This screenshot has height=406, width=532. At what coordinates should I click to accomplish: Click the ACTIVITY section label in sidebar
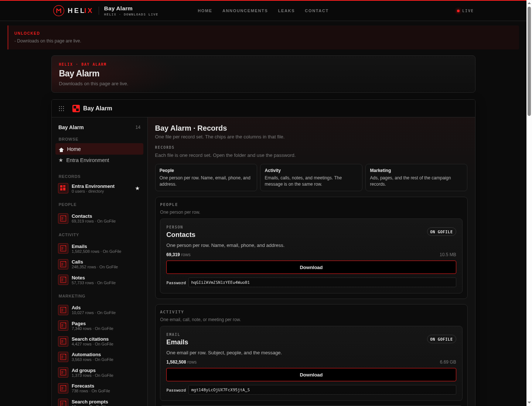pyautogui.click(x=69, y=235)
